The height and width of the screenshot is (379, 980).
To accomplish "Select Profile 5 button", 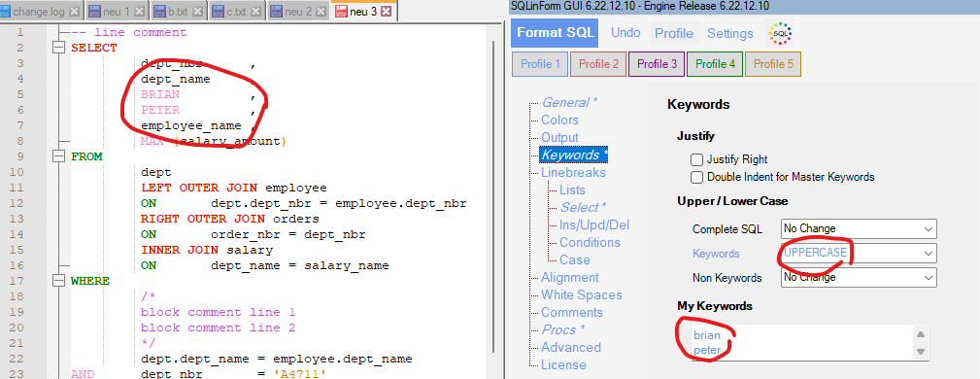I will [x=773, y=64].
